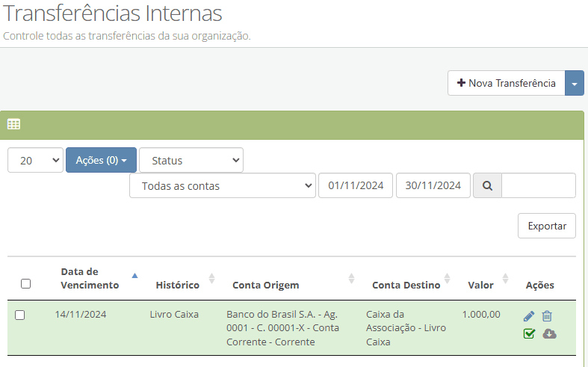Open the rows-per-page dropdown showing 20
Image resolution: width=588 pixels, height=367 pixels.
[35, 160]
